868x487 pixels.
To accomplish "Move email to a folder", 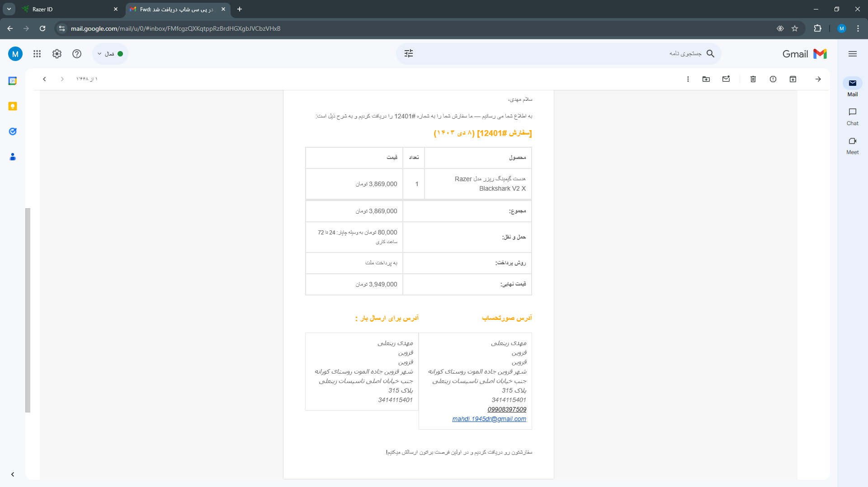I will click(x=706, y=79).
